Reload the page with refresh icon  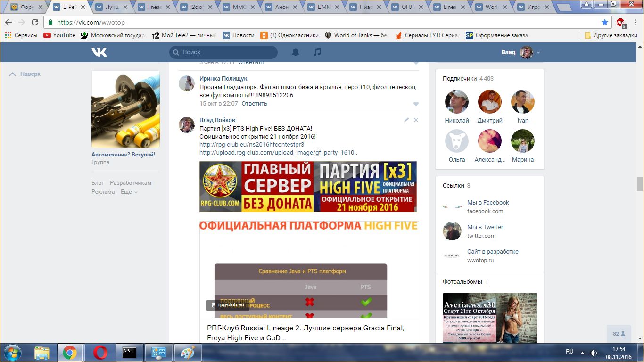pos(35,22)
